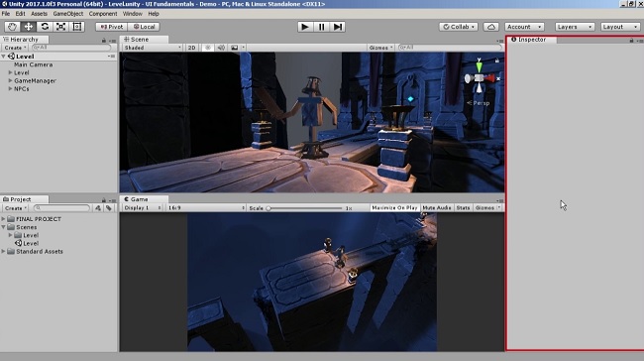Viewport: 644px width, 361px height.
Task: Open the cloud Services icon
Action: pos(490,27)
